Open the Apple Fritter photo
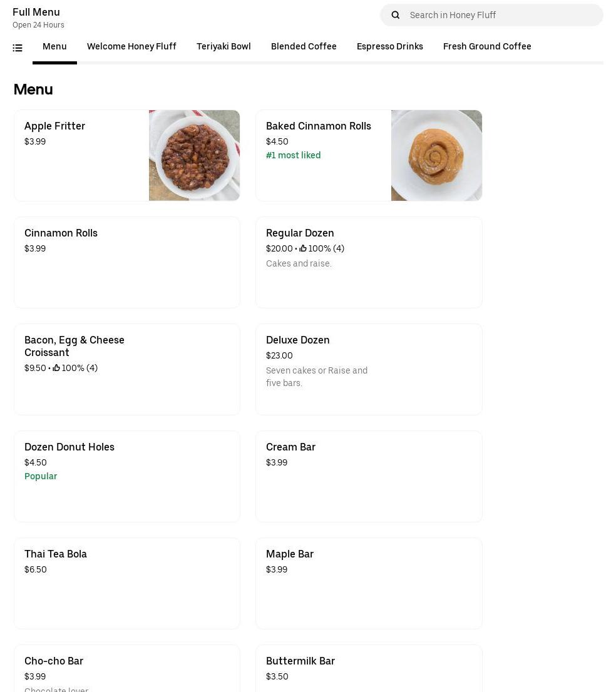This screenshot has height=692, width=616. [194, 155]
